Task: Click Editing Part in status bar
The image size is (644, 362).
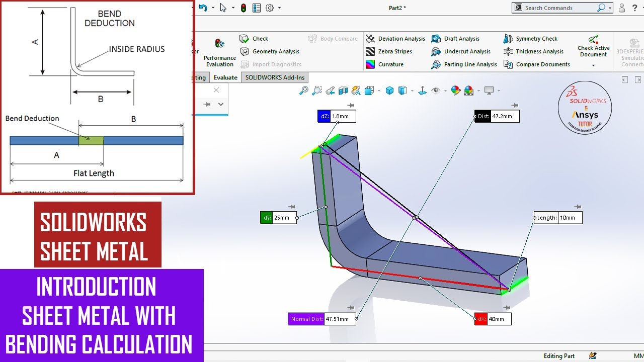Action: pos(559,356)
